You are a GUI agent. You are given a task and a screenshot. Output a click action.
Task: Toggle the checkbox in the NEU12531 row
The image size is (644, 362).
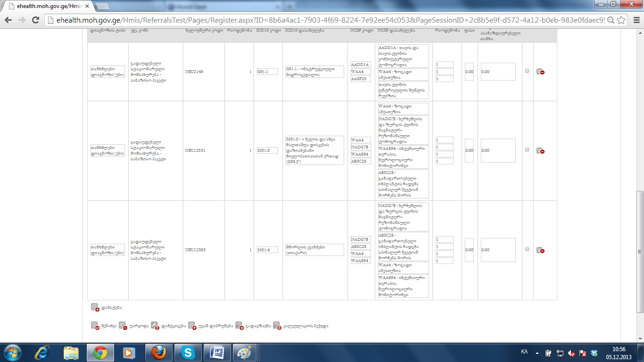527,150
